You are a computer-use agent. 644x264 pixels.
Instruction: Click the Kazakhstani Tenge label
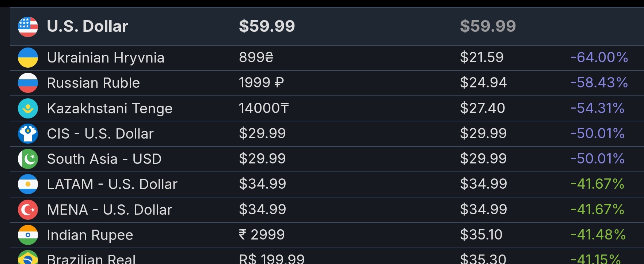tap(110, 109)
